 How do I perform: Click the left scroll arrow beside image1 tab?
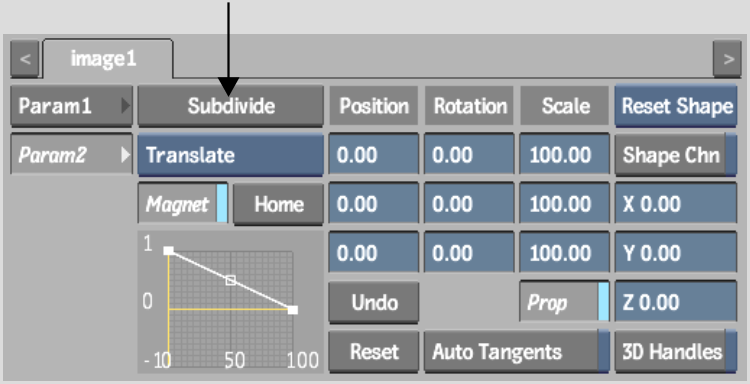[24, 59]
